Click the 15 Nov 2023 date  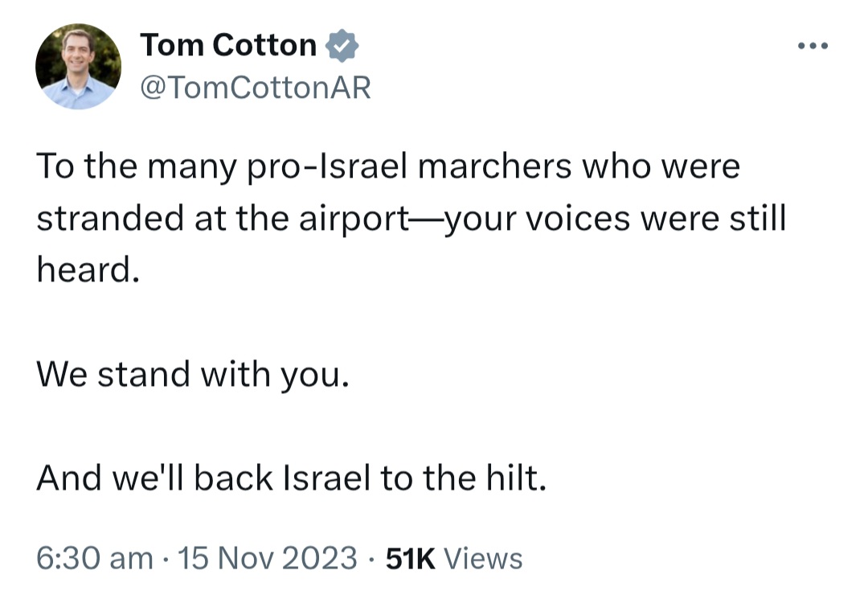(x=268, y=558)
